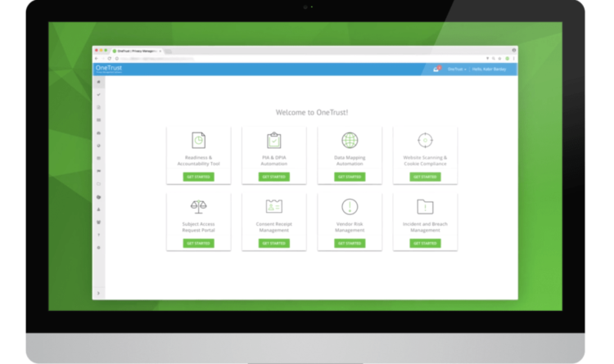614x364 pixels.
Task: Open the notifications inbox with red badge
Action: (436, 69)
